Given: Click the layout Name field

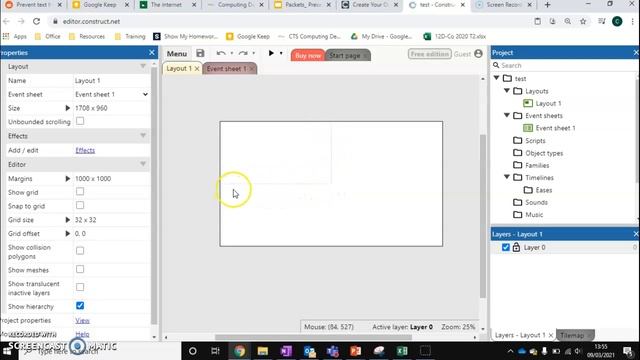Looking at the screenshot, I should coord(111,81).
